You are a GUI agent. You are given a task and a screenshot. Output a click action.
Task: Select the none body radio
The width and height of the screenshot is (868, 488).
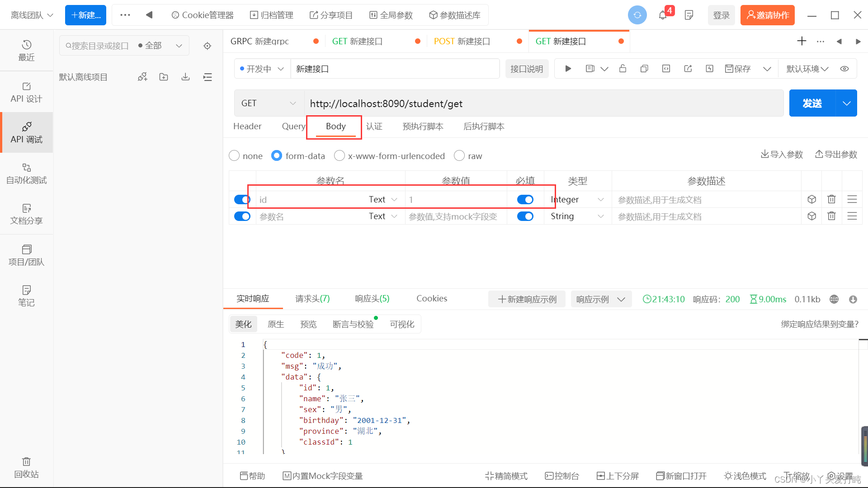234,155
